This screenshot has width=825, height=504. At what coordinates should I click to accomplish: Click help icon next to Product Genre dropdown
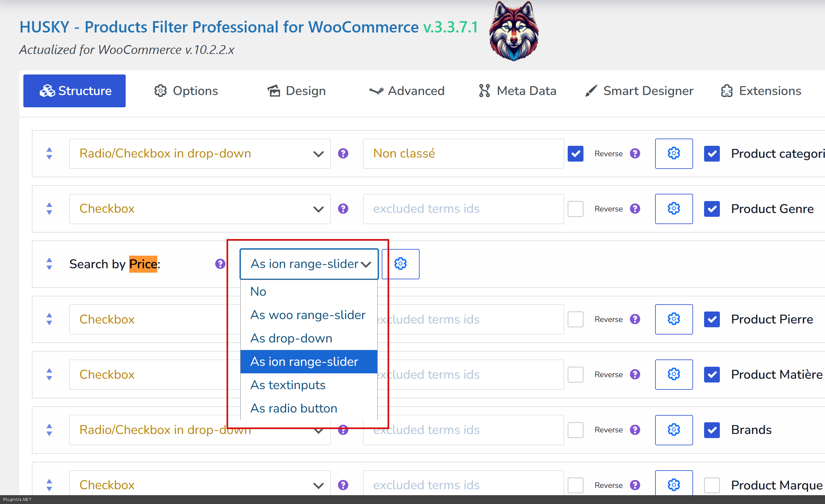point(343,209)
